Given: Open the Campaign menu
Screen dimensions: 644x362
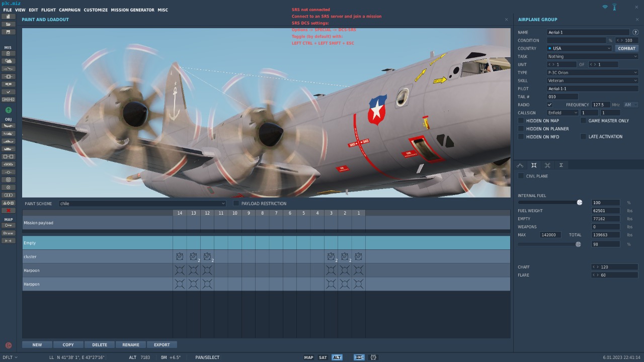Looking at the screenshot, I should pos(69,10).
